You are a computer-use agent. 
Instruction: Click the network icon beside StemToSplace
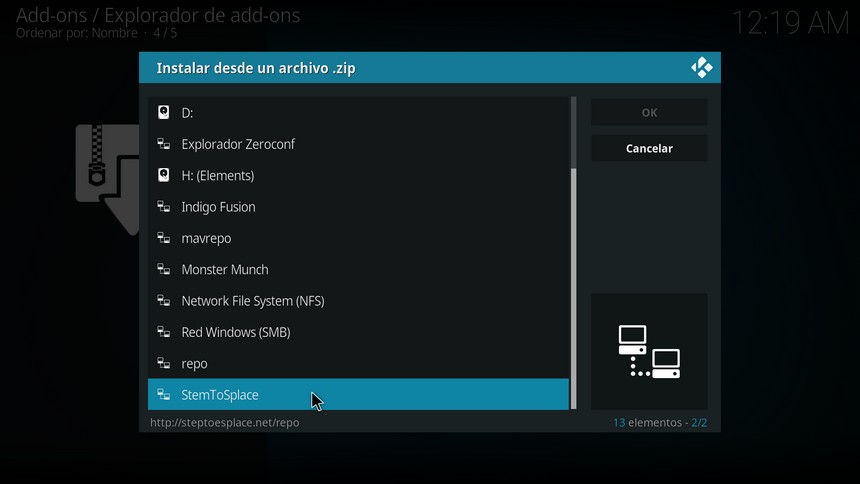click(163, 394)
